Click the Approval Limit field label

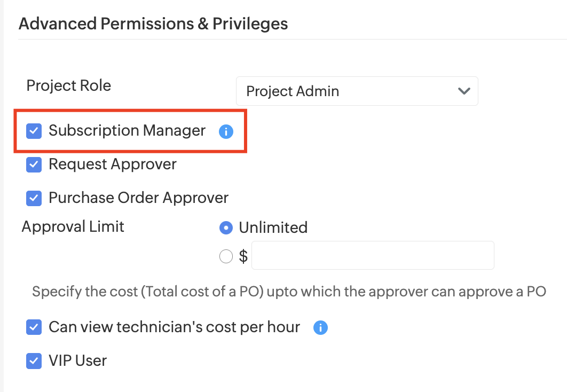(73, 226)
